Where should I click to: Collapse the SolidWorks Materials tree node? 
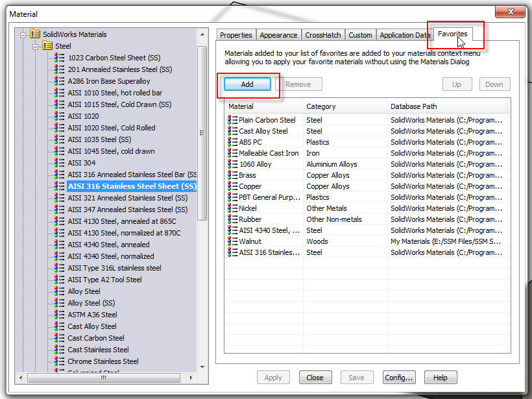click(23, 34)
